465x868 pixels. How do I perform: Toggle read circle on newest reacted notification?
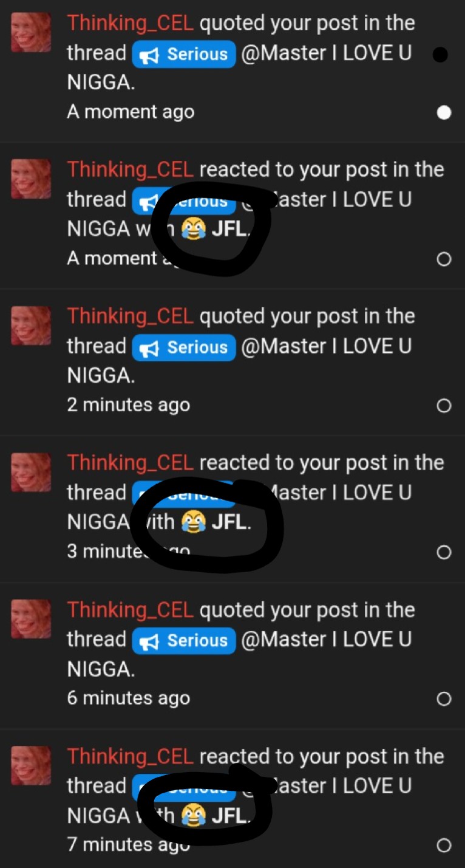pos(444,259)
